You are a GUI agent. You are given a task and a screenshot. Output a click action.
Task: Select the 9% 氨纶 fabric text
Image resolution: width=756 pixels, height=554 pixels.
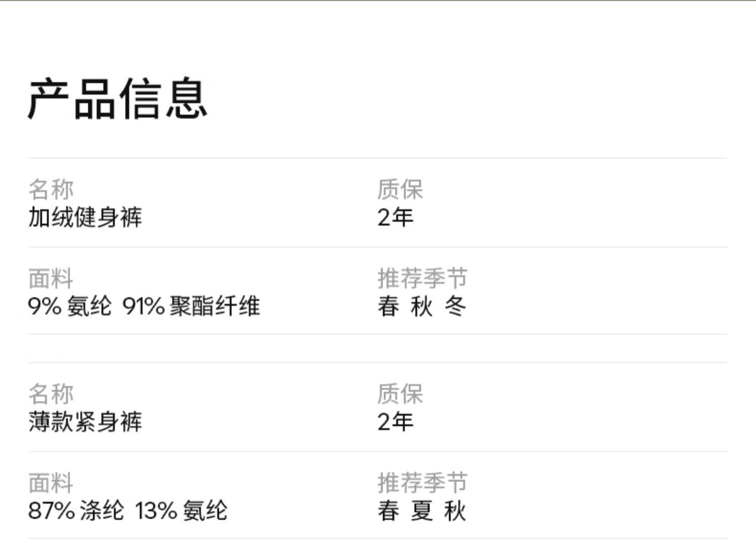click(70, 306)
